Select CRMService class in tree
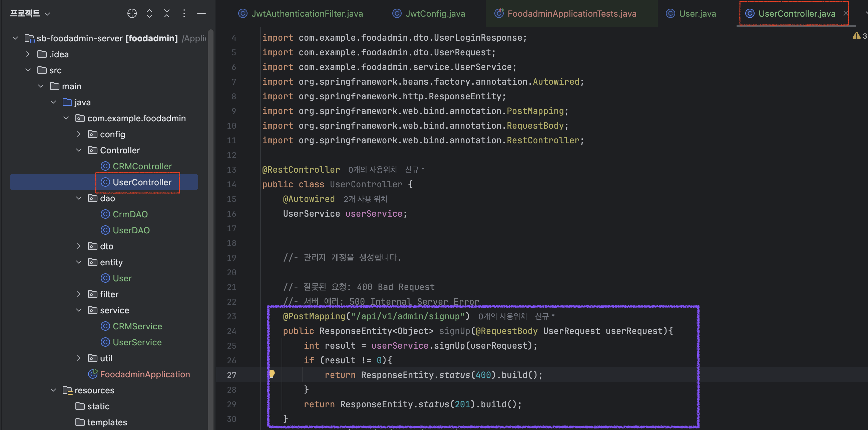Image resolution: width=868 pixels, height=430 pixels. (x=137, y=326)
